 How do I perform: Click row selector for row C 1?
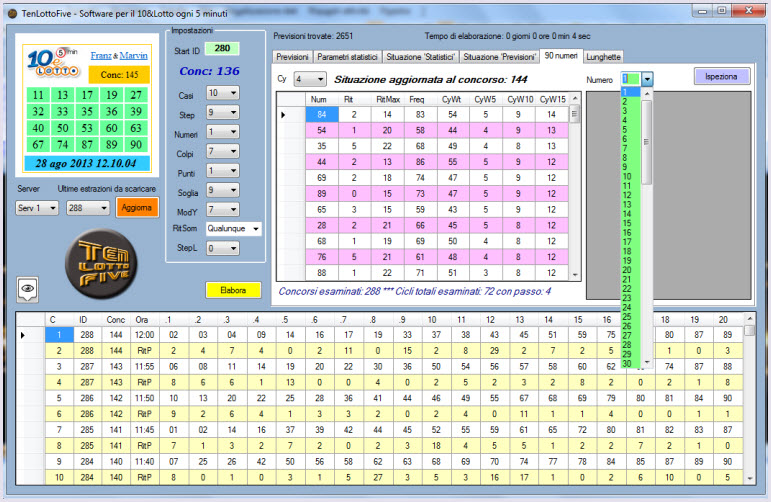click(30, 335)
